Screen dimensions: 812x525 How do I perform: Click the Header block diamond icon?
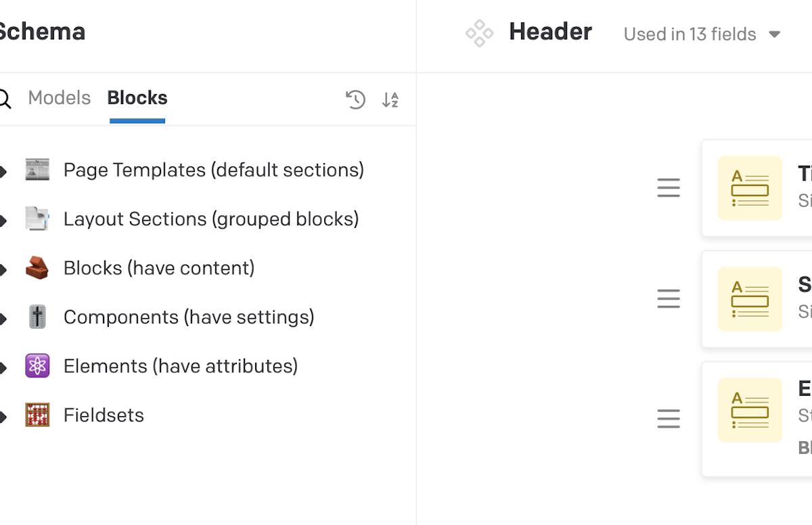click(479, 33)
